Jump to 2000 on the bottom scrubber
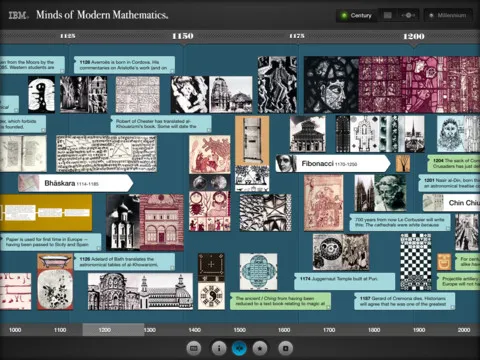The height and width of the screenshot is (360, 480). 464,330
